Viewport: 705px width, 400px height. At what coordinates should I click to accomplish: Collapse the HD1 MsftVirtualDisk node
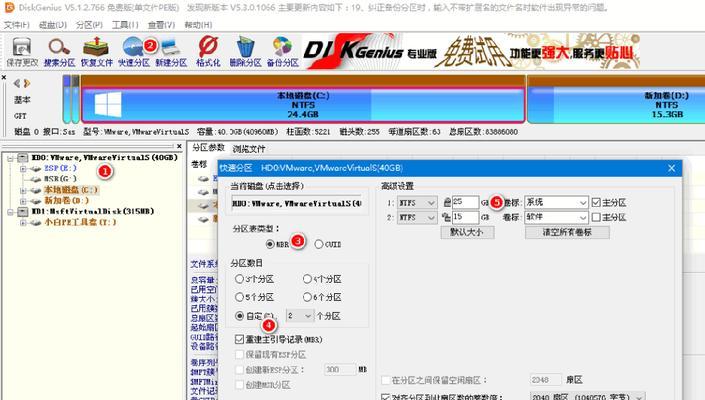(10, 212)
